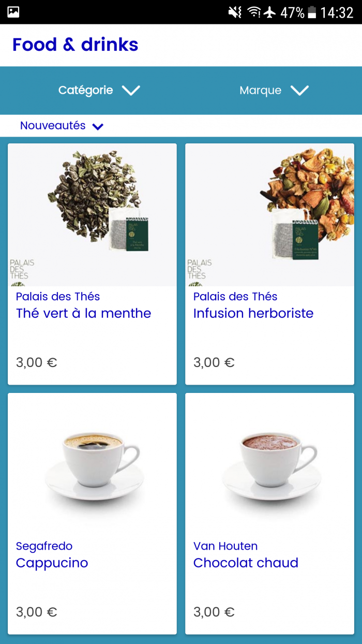This screenshot has height=644, width=362.
Task: Tap the Palais des Thés logo on mint tea image
Action: [x=22, y=270]
